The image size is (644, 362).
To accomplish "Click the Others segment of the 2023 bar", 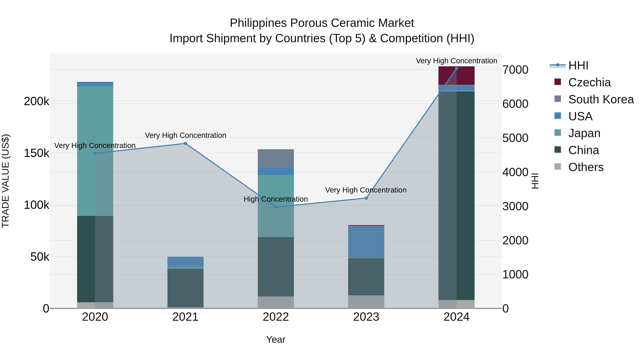I will [x=366, y=302].
